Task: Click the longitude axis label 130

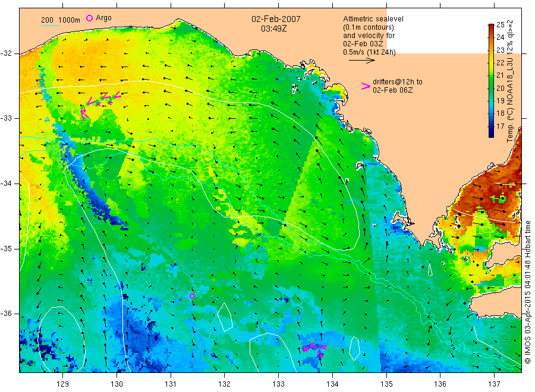Action: click(117, 384)
